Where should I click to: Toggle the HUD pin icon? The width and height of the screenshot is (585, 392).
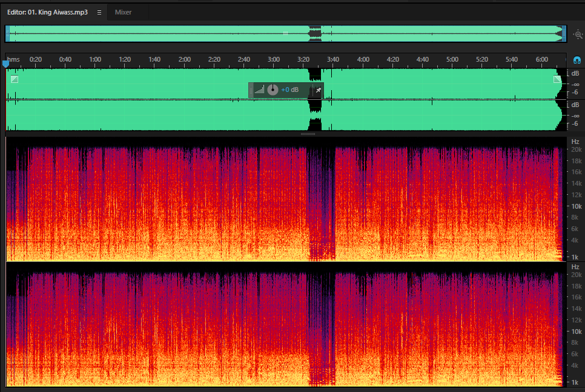(x=319, y=90)
